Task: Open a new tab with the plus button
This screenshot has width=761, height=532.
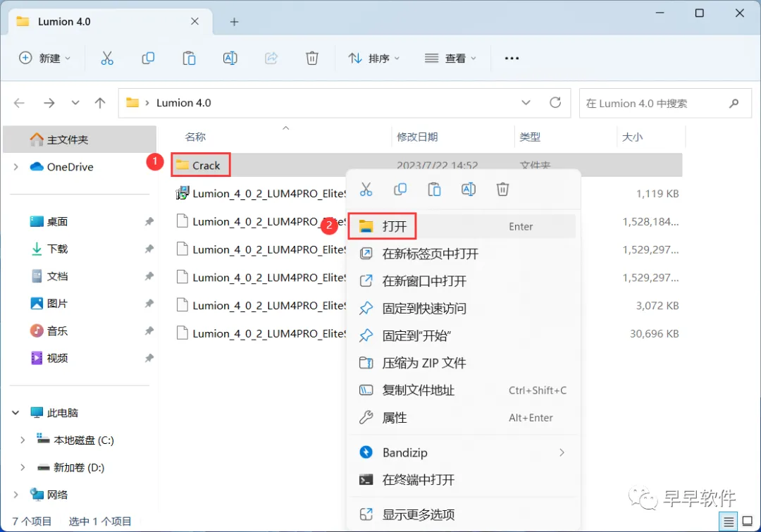Action: [x=235, y=22]
